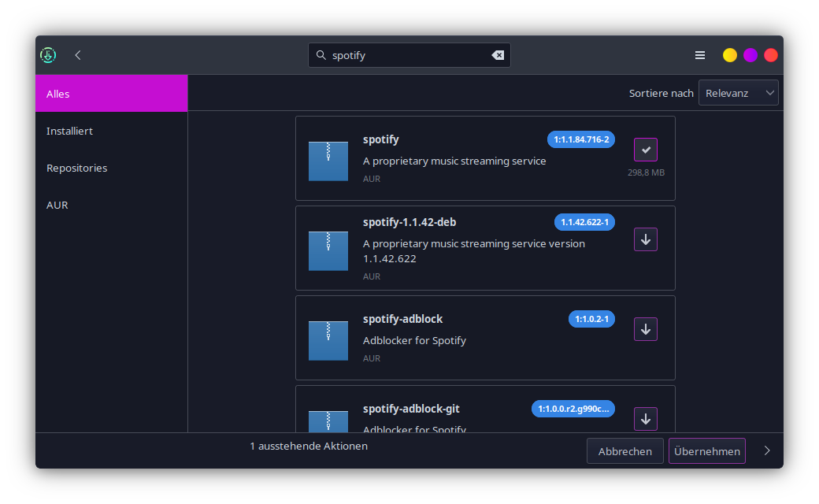Click the spotify package archive icon

pyautogui.click(x=328, y=161)
